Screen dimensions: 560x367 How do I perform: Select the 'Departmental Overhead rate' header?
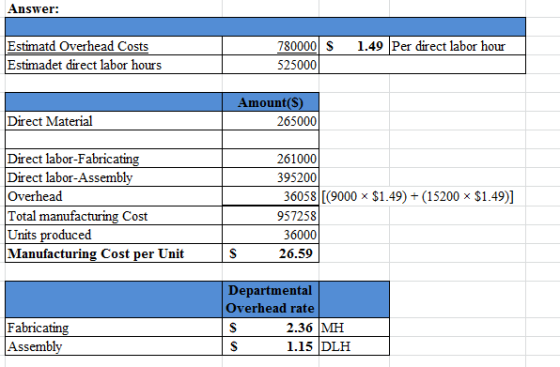click(x=270, y=299)
